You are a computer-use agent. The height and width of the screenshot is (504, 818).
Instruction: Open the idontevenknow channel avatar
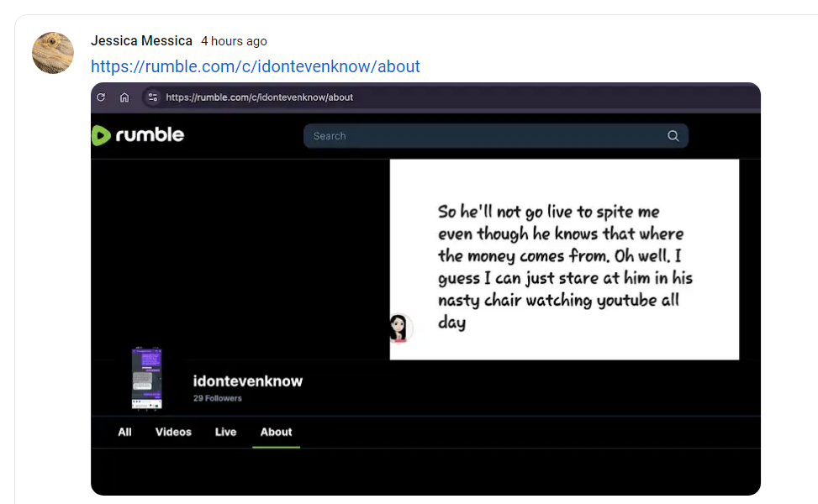point(146,379)
